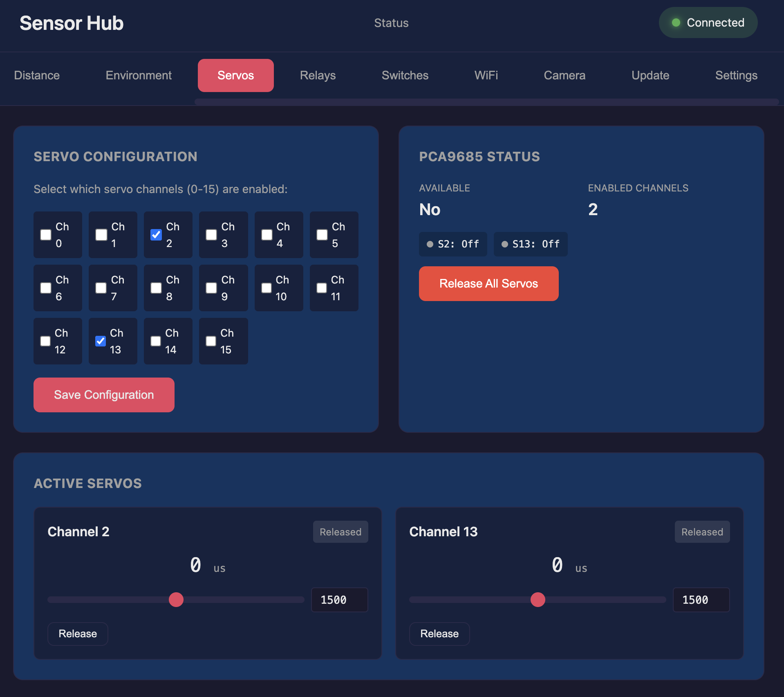This screenshot has width=784, height=697.
Task: Check the Ch 10 servo box
Action: [x=267, y=288]
